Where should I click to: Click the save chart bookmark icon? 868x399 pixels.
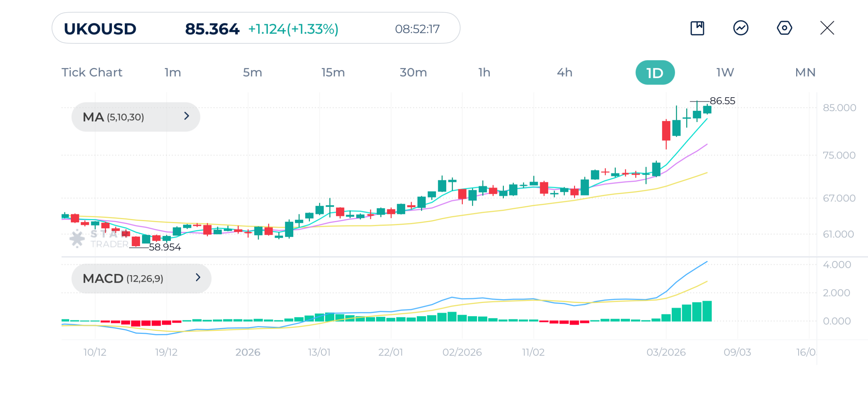pos(697,28)
